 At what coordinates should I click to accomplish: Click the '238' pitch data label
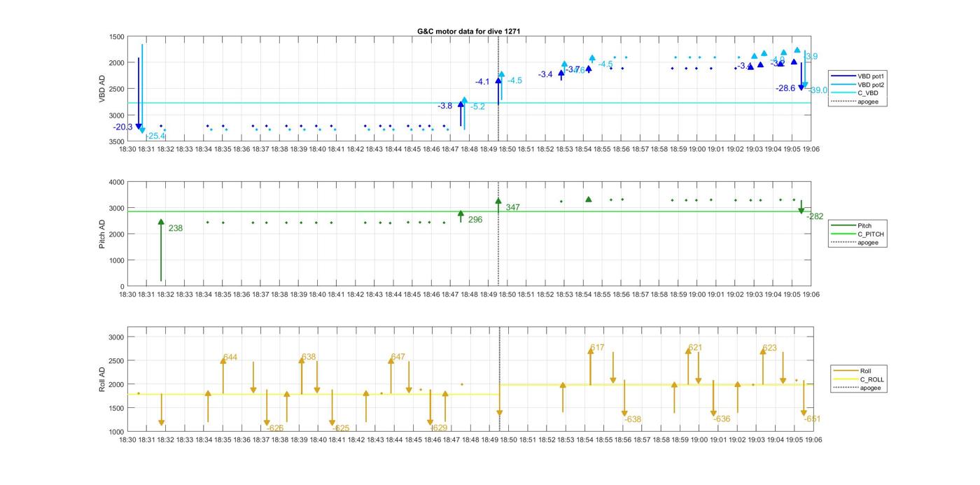click(x=175, y=229)
